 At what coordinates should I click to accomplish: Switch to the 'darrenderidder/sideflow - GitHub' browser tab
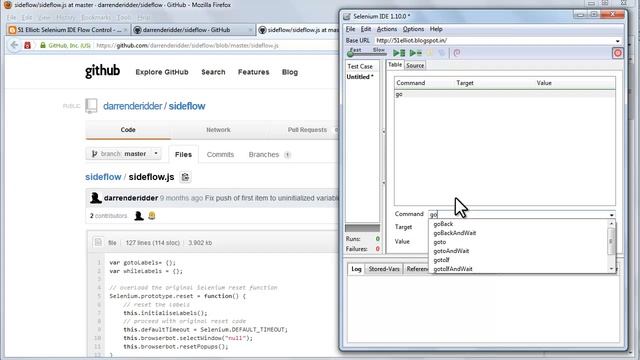[x=192, y=30]
